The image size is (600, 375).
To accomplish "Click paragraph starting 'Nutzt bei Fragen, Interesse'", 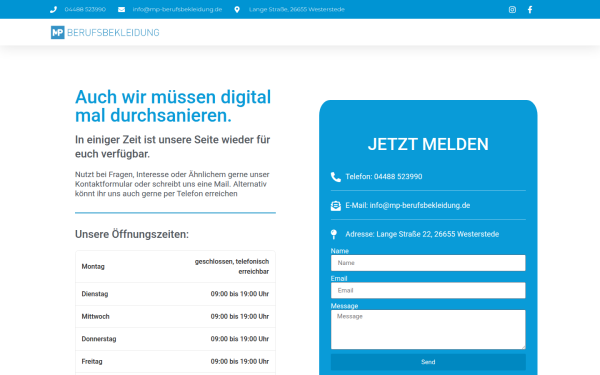I will click(x=172, y=184).
